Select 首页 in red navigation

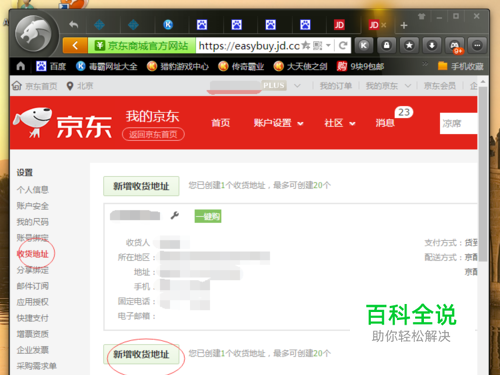pos(221,123)
